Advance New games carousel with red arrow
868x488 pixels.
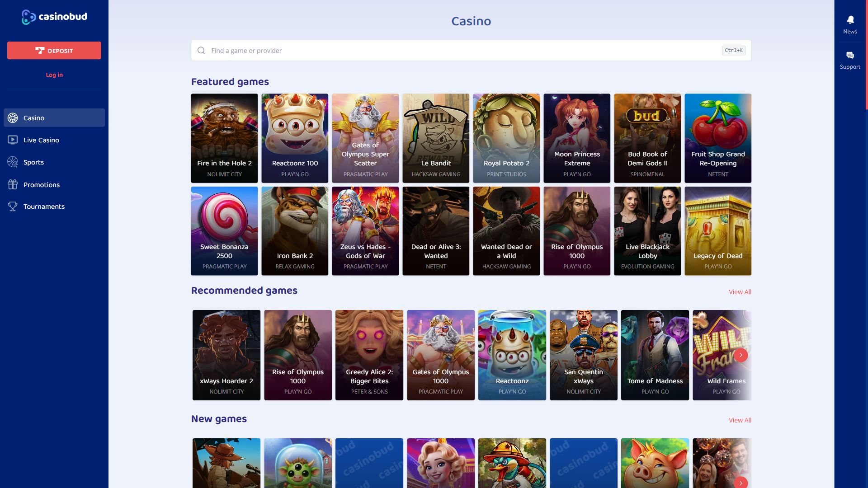(x=741, y=482)
